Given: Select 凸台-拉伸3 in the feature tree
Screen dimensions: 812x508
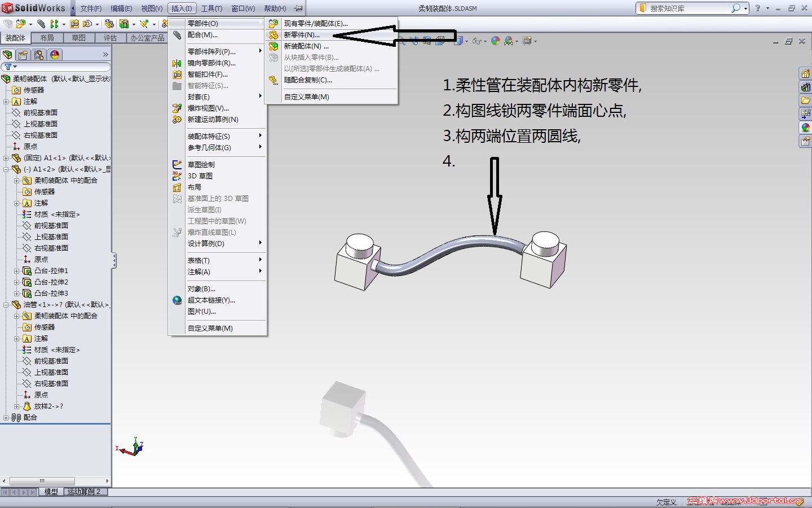Looking at the screenshot, I should pos(51,294).
